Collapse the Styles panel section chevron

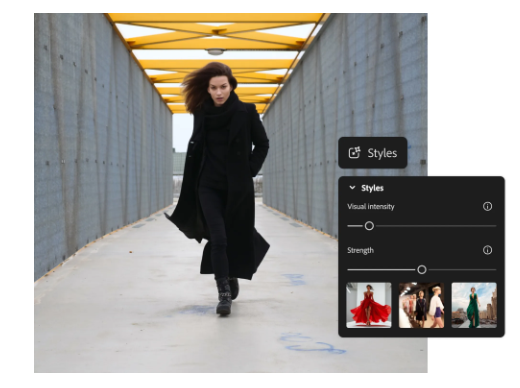click(352, 188)
